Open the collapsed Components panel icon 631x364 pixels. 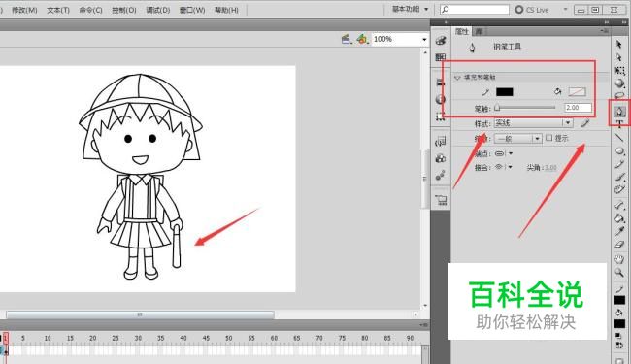pyautogui.click(x=441, y=158)
